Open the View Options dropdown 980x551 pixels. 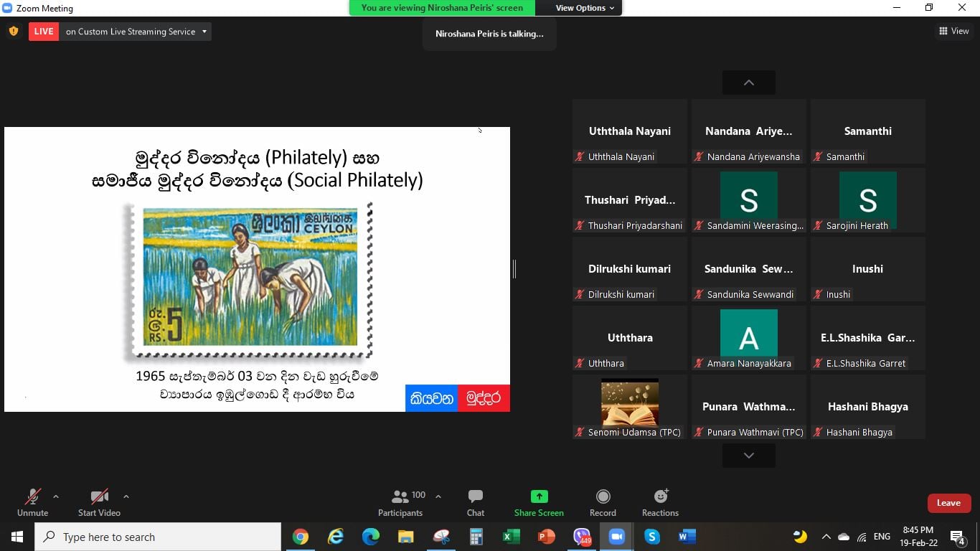(585, 8)
